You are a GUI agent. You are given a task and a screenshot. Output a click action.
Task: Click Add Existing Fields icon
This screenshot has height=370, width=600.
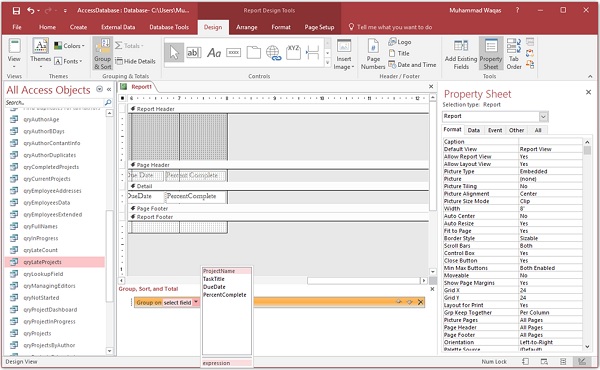tap(461, 54)
